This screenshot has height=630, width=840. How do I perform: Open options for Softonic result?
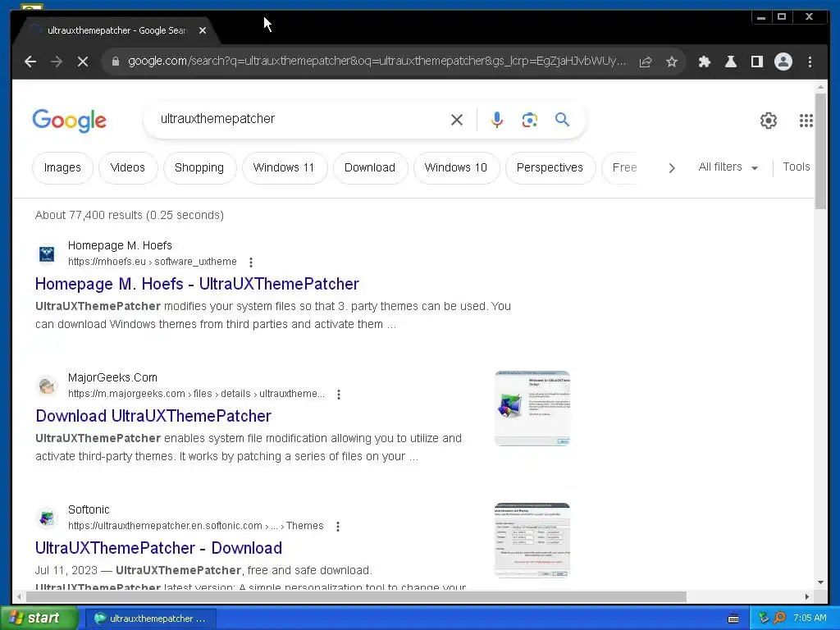[338, 527]
